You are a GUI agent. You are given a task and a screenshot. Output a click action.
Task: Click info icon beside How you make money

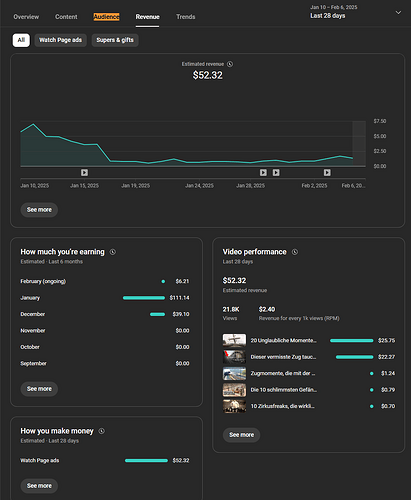[x=102, y=431]
